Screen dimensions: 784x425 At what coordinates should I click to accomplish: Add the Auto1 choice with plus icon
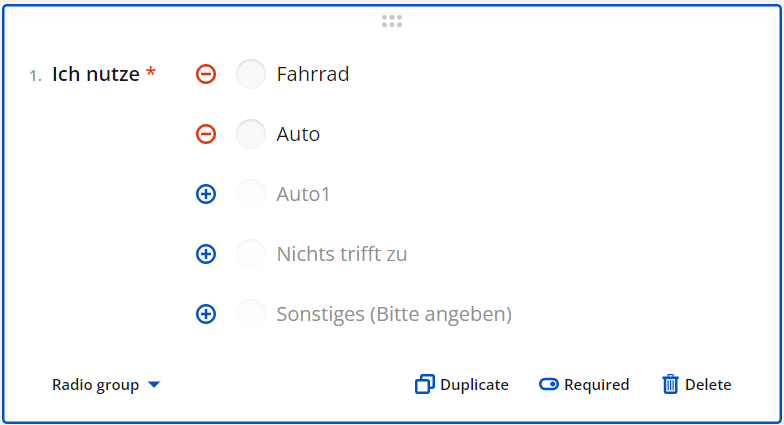click(205, 194)
